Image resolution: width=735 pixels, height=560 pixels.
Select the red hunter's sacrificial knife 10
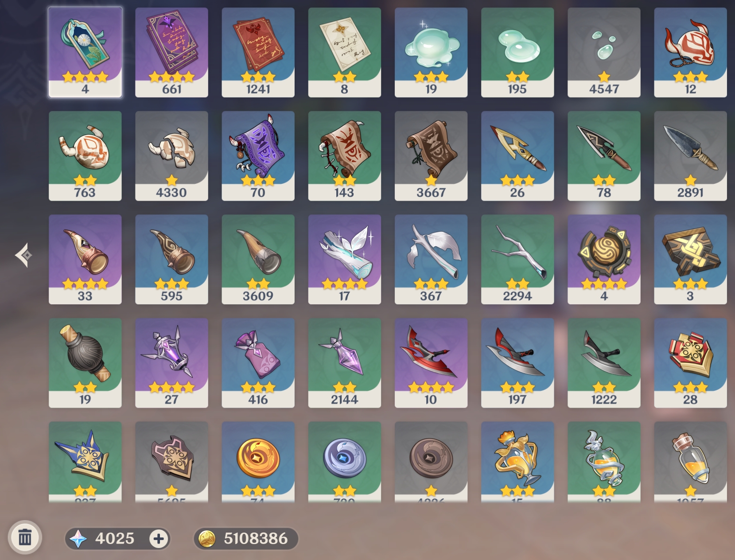tap(431, 363)
